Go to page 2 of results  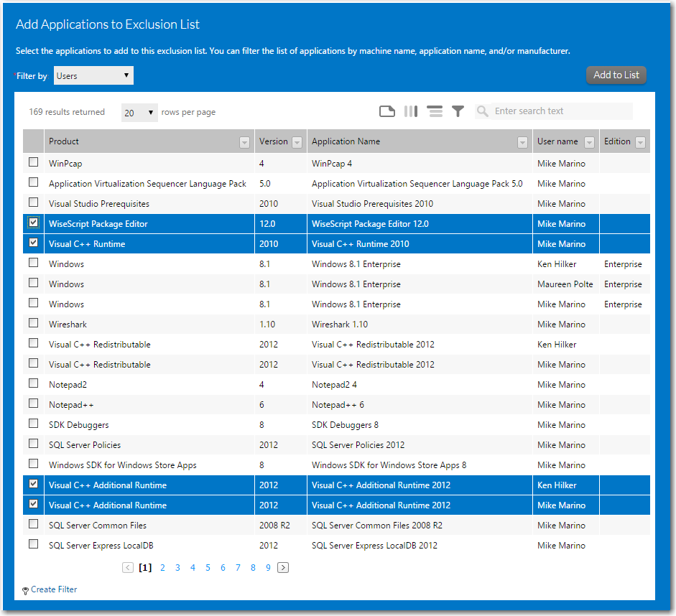pyautogui.click(x=162, y=568)
